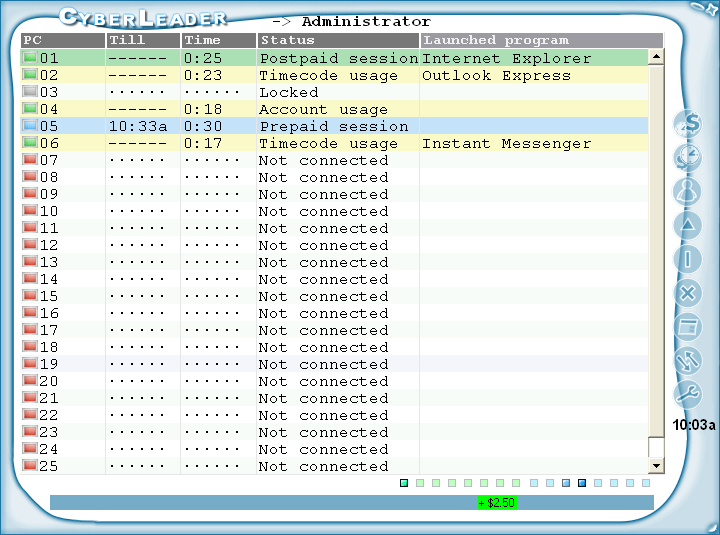Select Outlook Express in the launched program column

coord(496,75)
